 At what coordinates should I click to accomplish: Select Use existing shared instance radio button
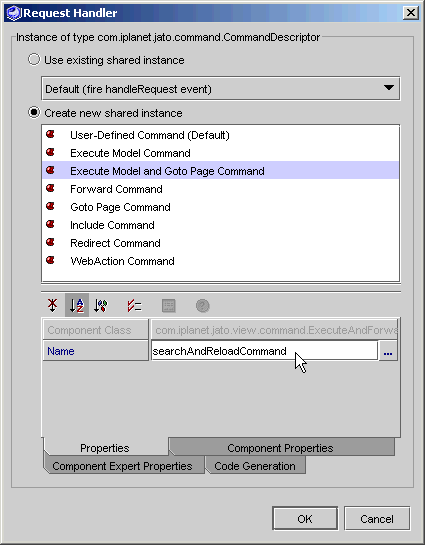(x=34, y=59)
